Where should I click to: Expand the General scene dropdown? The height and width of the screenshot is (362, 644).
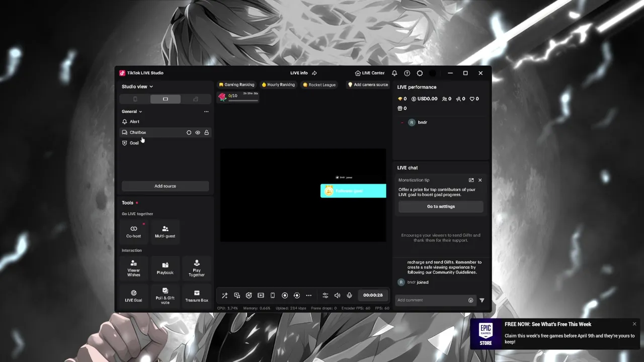(x=132, y=112)
